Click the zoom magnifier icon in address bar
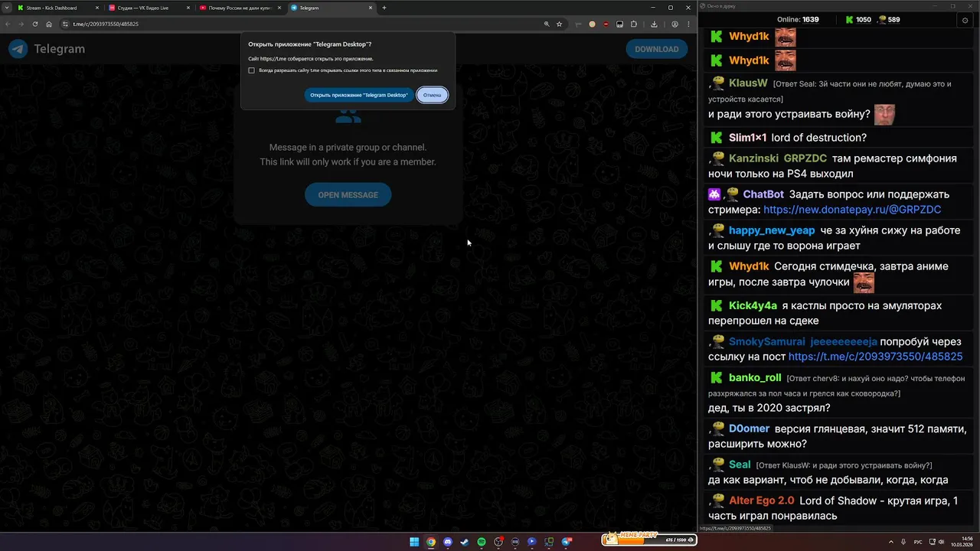 (547, 24)
